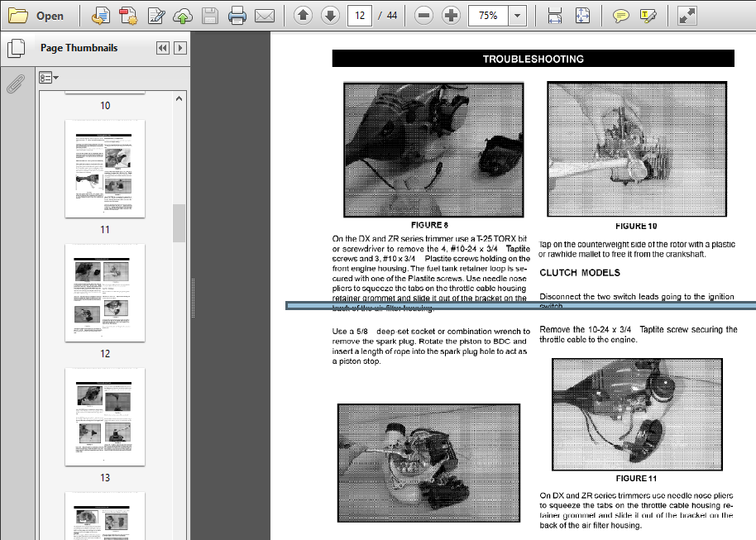Screen dimensions: 756x540
Task: Click the thumbnail scrollbar up arrow
Action: (x=179, y=99)
